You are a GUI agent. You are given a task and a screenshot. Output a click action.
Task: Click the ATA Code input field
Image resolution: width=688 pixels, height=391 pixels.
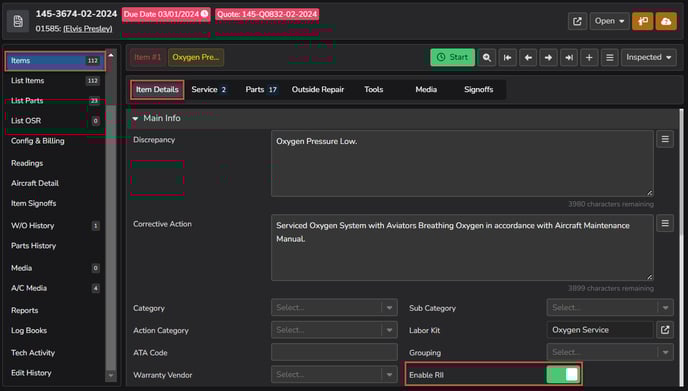point(334,352)
